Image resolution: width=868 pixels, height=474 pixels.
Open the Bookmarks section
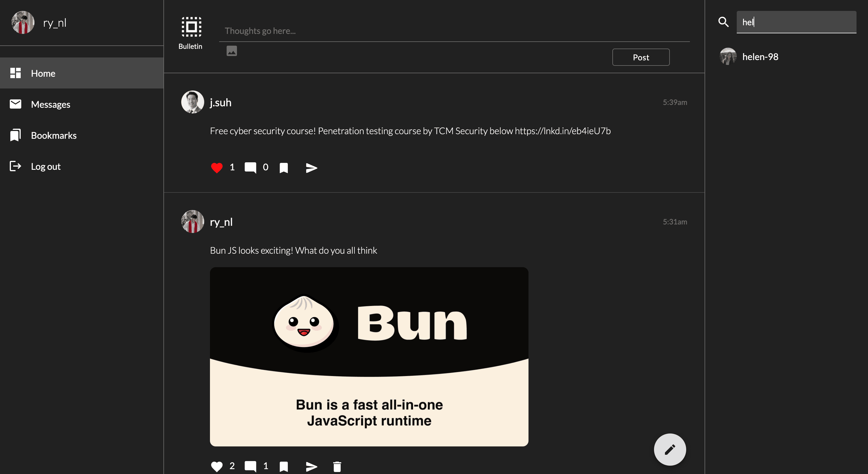(x=54, y=135)
